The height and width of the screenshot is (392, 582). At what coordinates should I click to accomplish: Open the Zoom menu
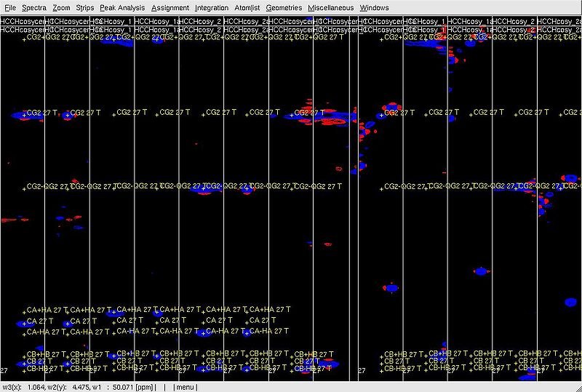(61, 7)
